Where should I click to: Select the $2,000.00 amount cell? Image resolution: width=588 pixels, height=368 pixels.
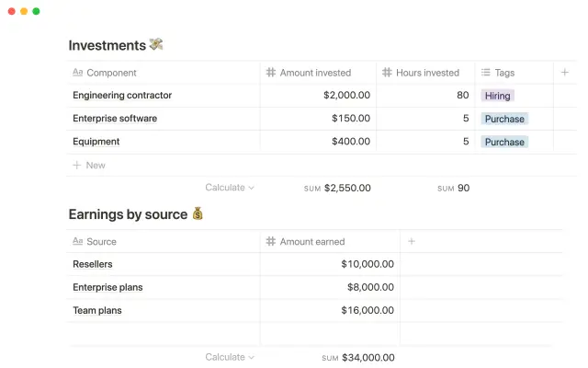tap(318, 96)
